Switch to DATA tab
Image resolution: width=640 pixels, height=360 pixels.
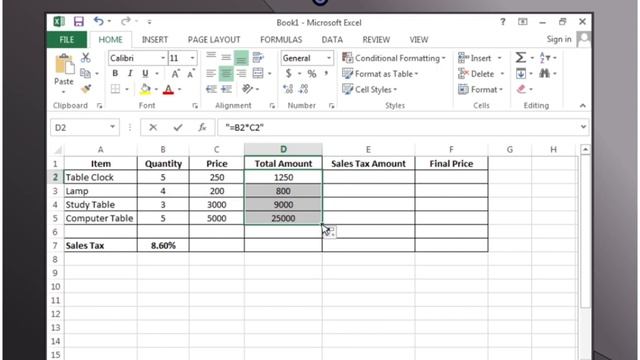(332, 40)
